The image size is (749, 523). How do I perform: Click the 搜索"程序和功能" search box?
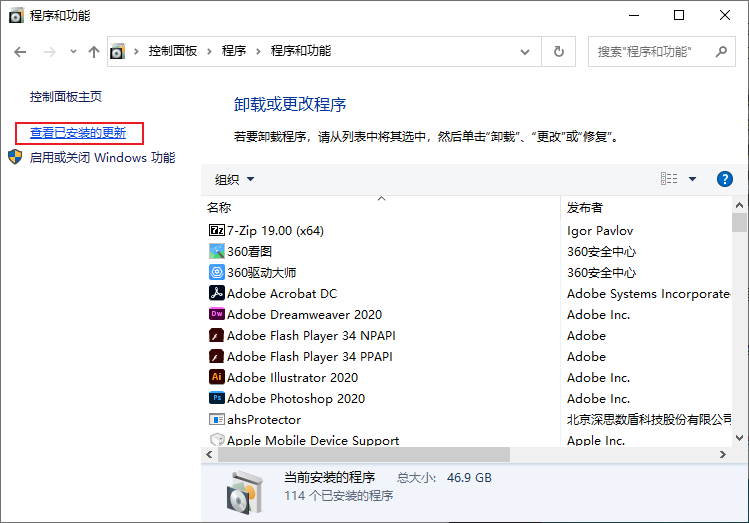click(655, 51)
